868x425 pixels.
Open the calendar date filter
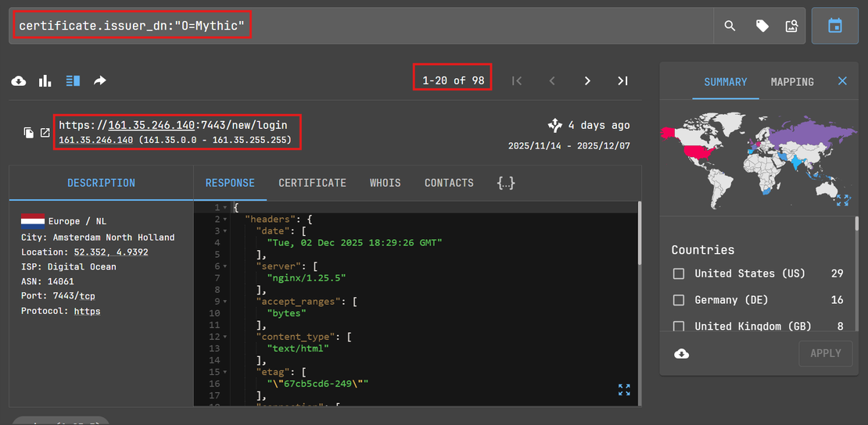click(834, 27)
